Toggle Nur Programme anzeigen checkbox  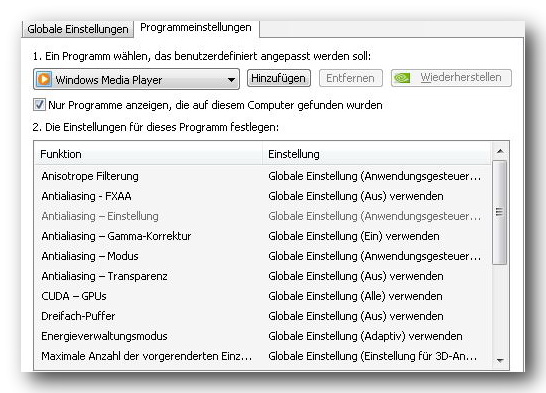39,105
